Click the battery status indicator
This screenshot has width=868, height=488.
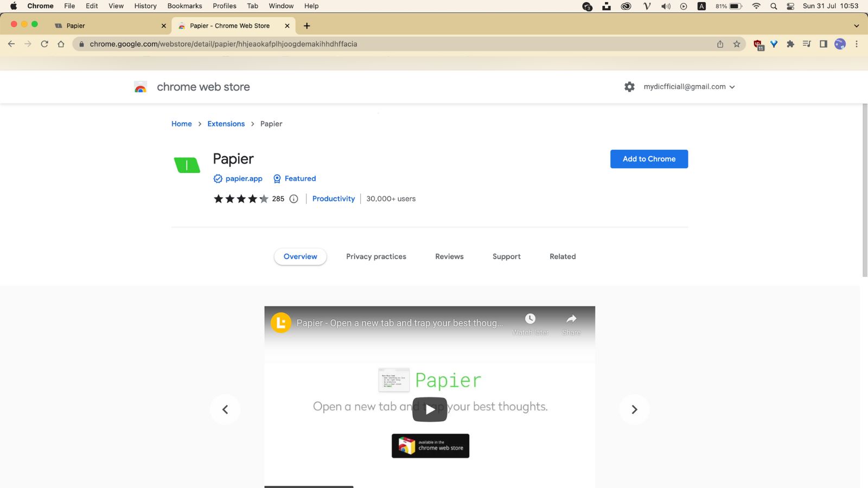coord(729,6)
